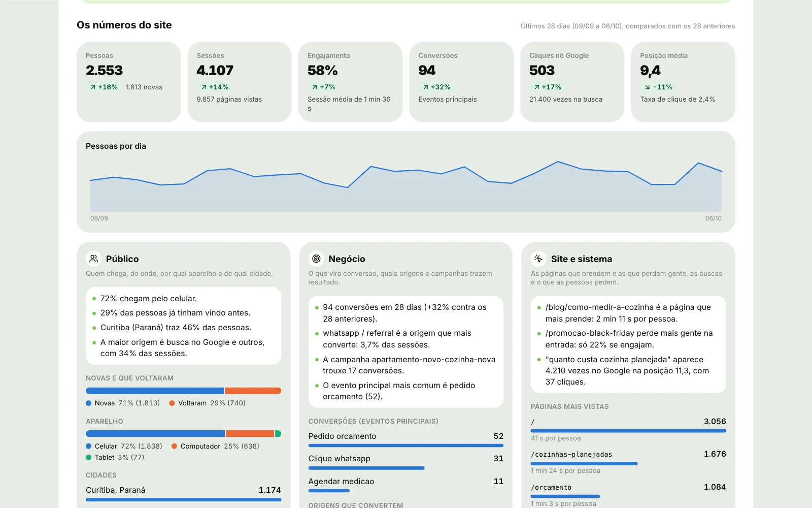
Task: Click the Curitiba, Paraná city row label
Action: 115,490
